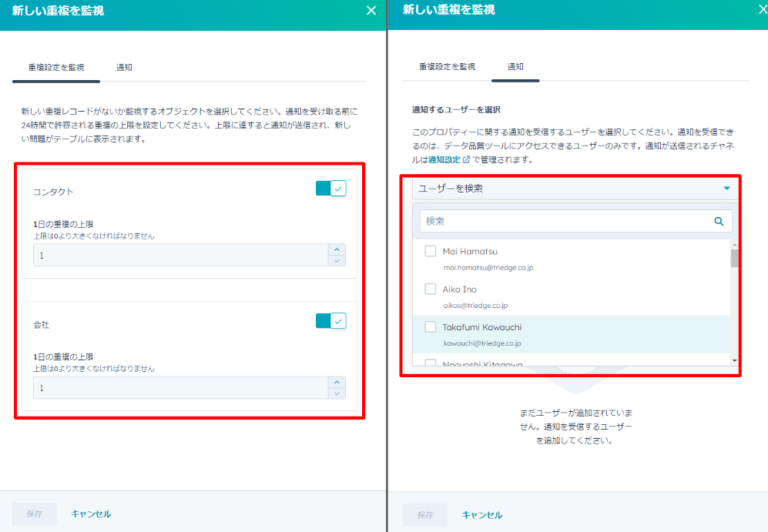Open the 重複設定を監視 tab in left panel
Image resolution: width=768 pixels, height=532 pixels.
(56, 68)
